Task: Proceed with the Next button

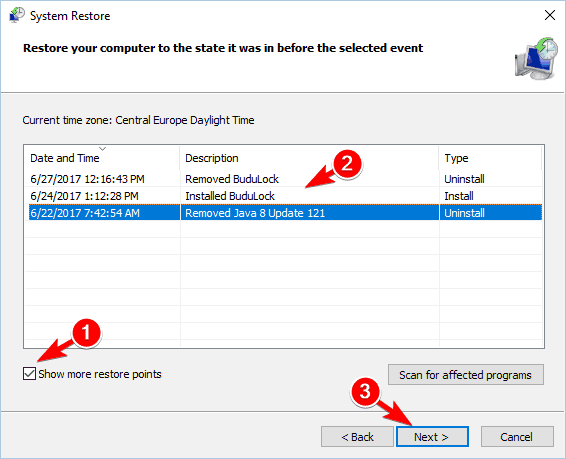Action: pyautogui.click(x=432, y=437)
